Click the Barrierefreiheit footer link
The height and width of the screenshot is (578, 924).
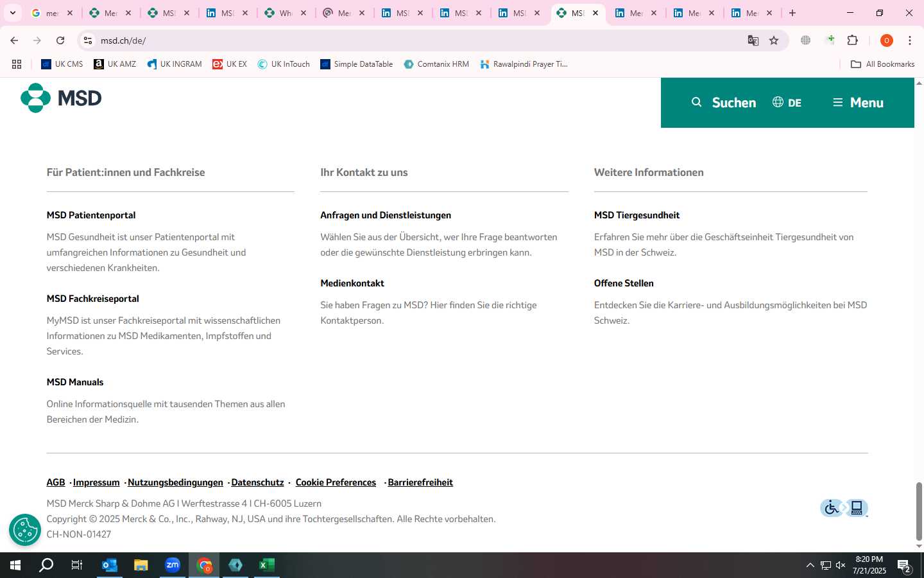click(420, 482)
